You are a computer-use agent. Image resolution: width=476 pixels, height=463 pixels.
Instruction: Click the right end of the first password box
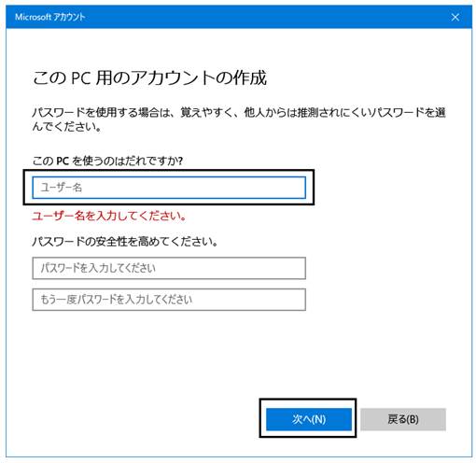pos(299,268)
